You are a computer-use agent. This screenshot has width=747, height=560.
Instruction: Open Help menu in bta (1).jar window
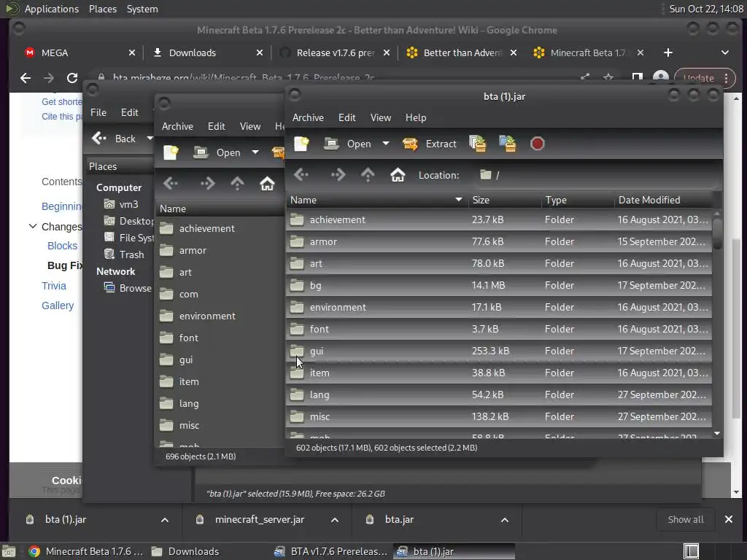[x=416, y=117]
